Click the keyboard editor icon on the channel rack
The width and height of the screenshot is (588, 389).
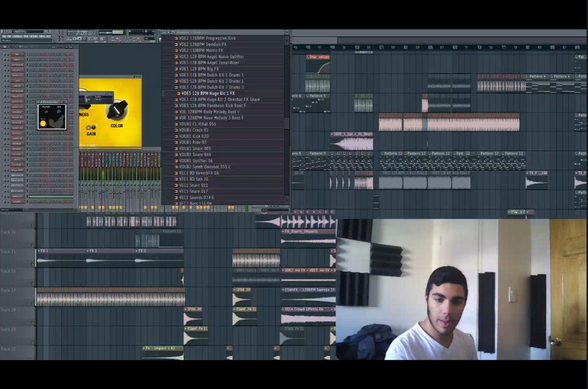click(x=72, y=47)
